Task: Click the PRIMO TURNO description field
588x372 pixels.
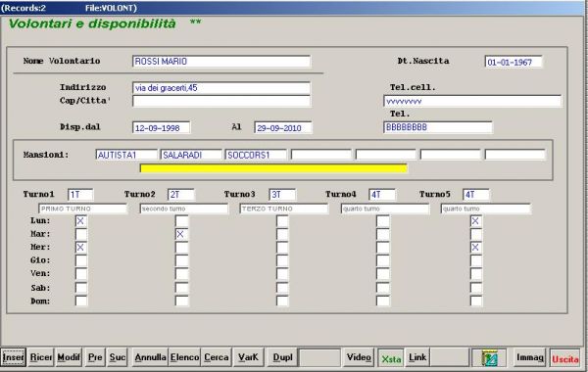Action: coord(82,209)
